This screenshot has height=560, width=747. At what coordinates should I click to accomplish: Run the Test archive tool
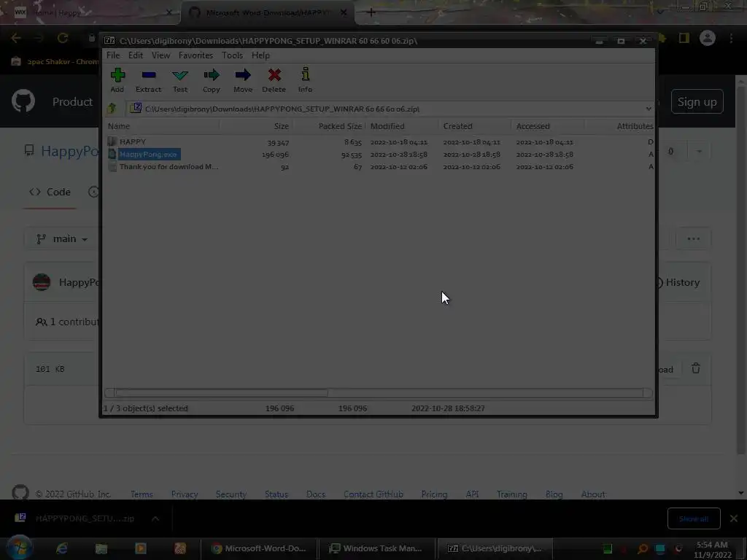pyautogui.click(x=180, y=80)
